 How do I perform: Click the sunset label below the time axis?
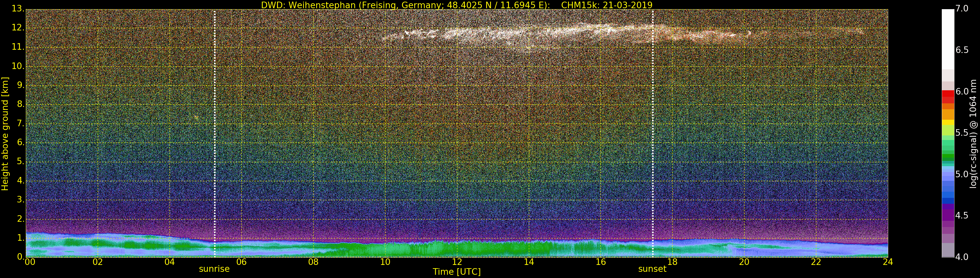tap(652, 269)
